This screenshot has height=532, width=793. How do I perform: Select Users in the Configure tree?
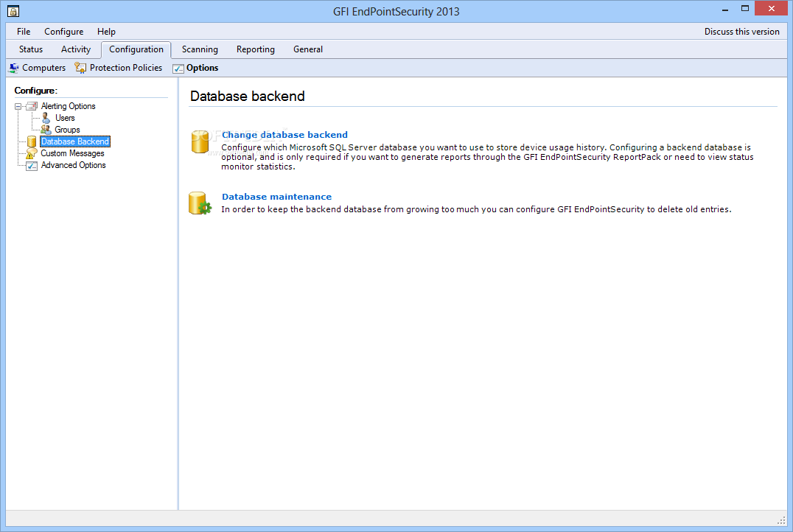(65, 118)
